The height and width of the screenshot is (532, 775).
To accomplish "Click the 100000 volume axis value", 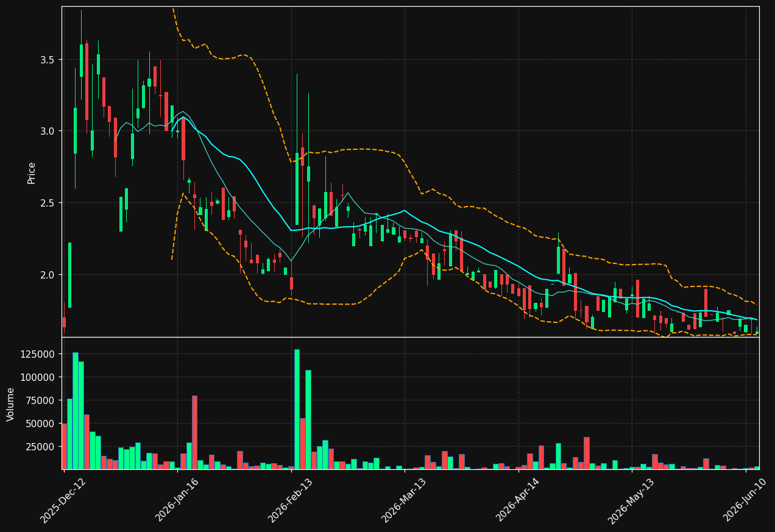I will click(38, 377).
